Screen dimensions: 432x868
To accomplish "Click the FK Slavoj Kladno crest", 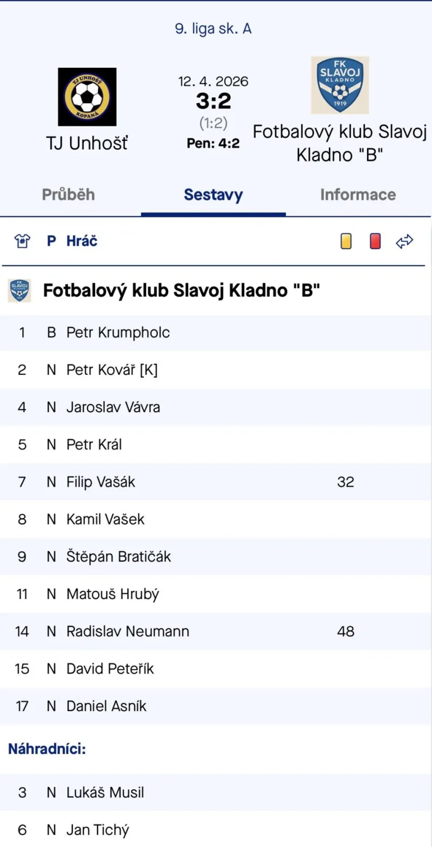I will pyautogui.click(x=340, y=85).
